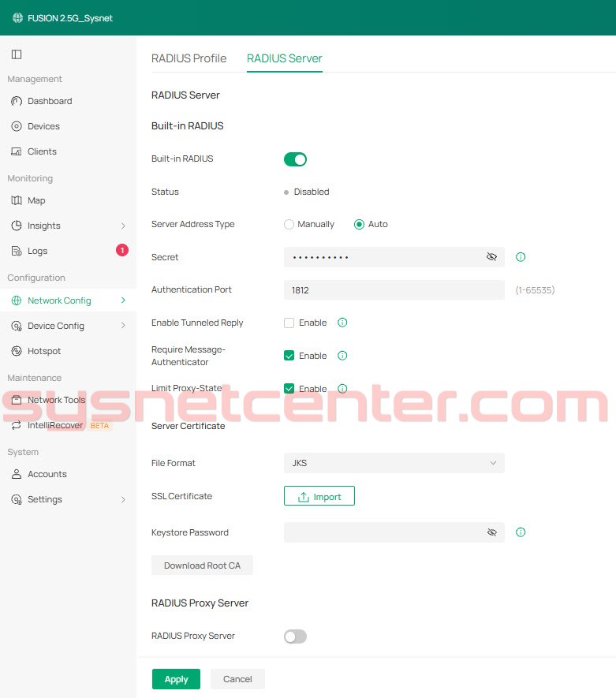
Task: Click the Clients icon in sidebar
Action: point(17,151)
